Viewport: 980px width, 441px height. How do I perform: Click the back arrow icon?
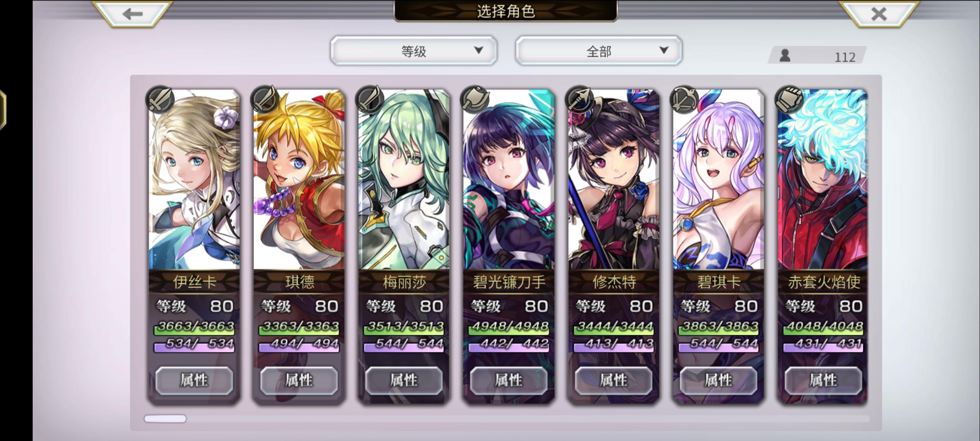[132, 14]
